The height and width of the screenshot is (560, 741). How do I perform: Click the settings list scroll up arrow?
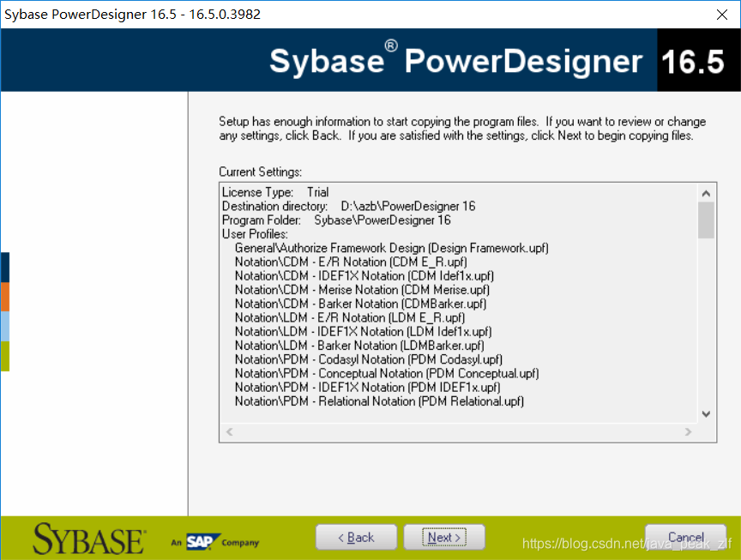click(x=706, y=193)
